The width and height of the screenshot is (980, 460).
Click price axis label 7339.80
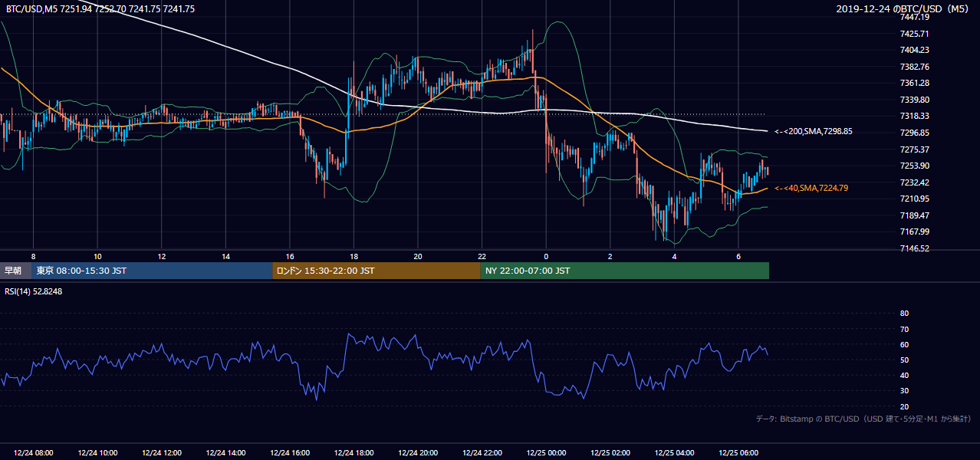914,100
